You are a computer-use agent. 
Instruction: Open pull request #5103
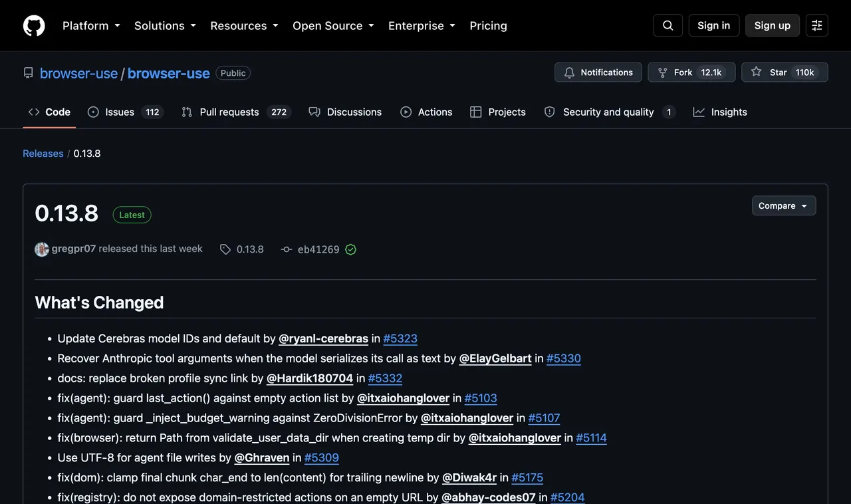481,398
